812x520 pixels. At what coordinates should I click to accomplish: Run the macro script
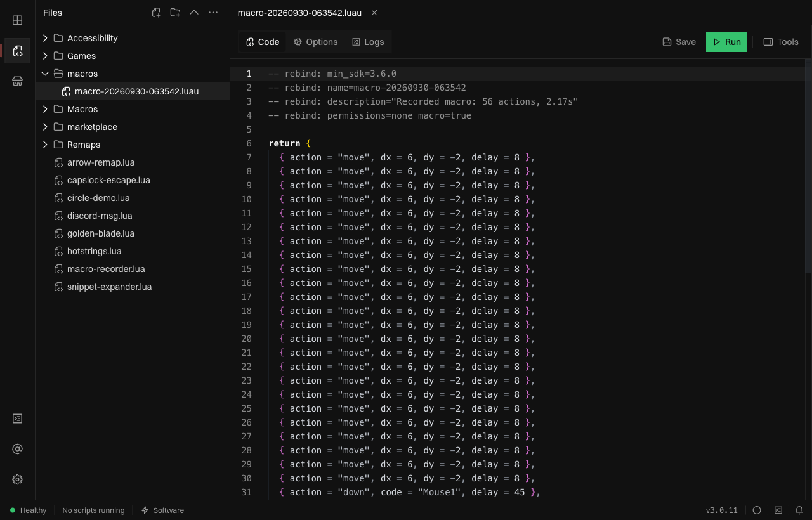pos(726,42)
